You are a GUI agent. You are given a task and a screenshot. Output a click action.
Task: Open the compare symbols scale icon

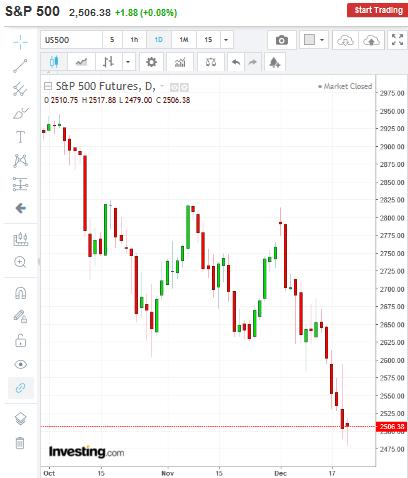pos(211,62)
